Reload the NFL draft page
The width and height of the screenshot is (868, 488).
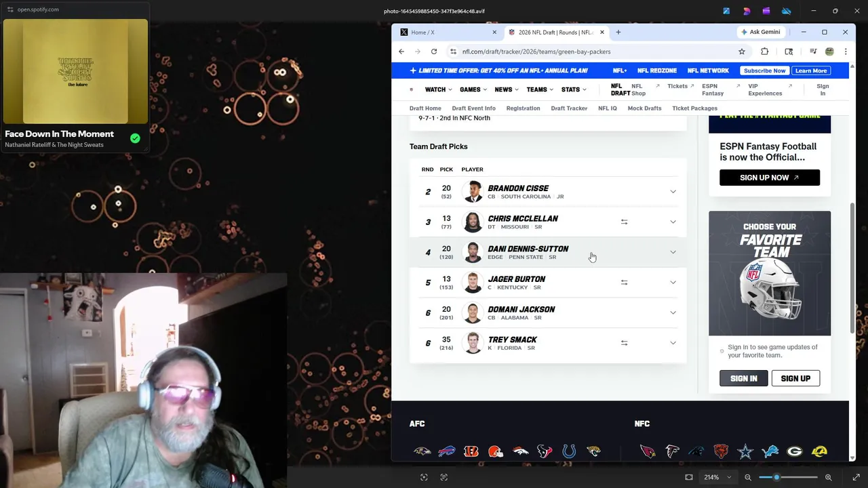click(434, 52)
